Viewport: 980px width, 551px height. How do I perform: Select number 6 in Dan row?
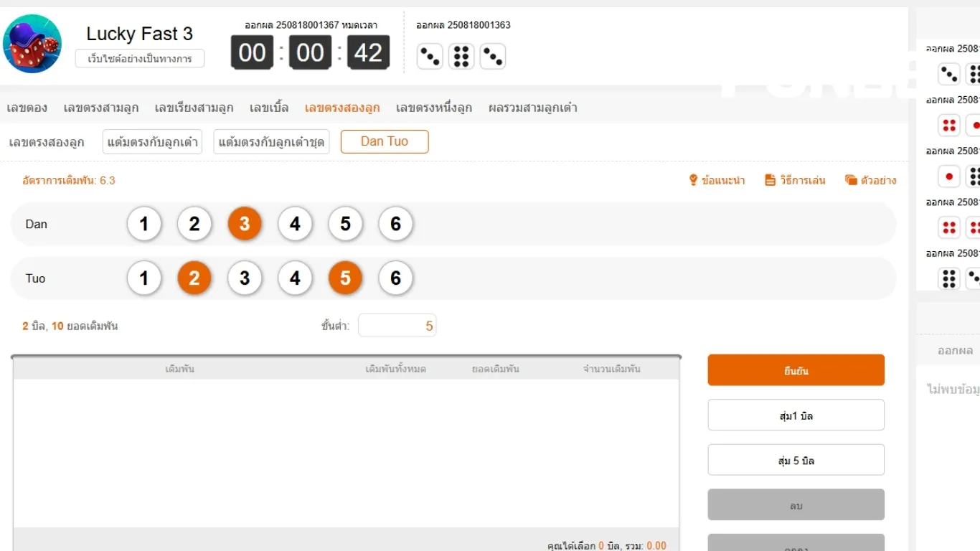[395, 225]
